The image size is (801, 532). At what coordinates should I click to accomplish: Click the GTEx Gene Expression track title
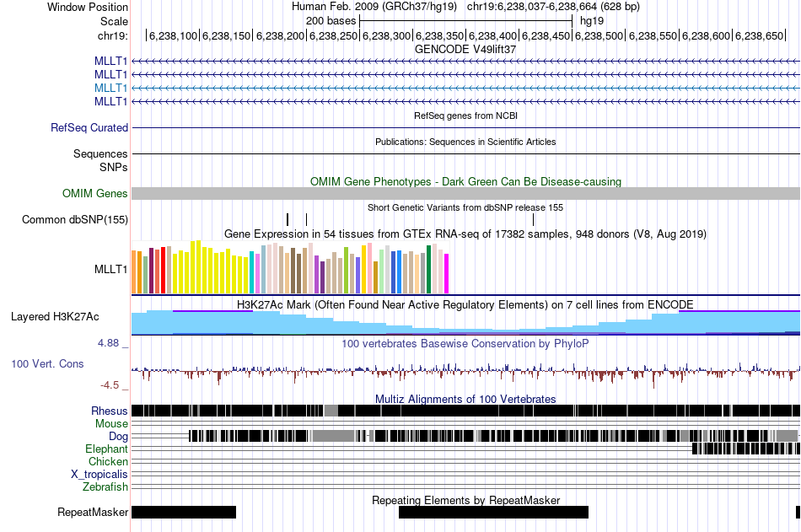tap(465, 234)
